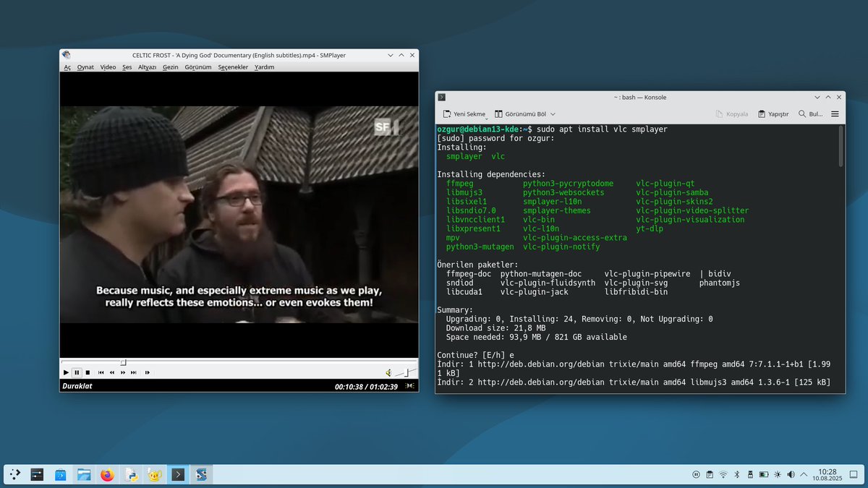Toggle fullscreen with the double-arrow status icon
868x488 pixels.
[409, 385]
